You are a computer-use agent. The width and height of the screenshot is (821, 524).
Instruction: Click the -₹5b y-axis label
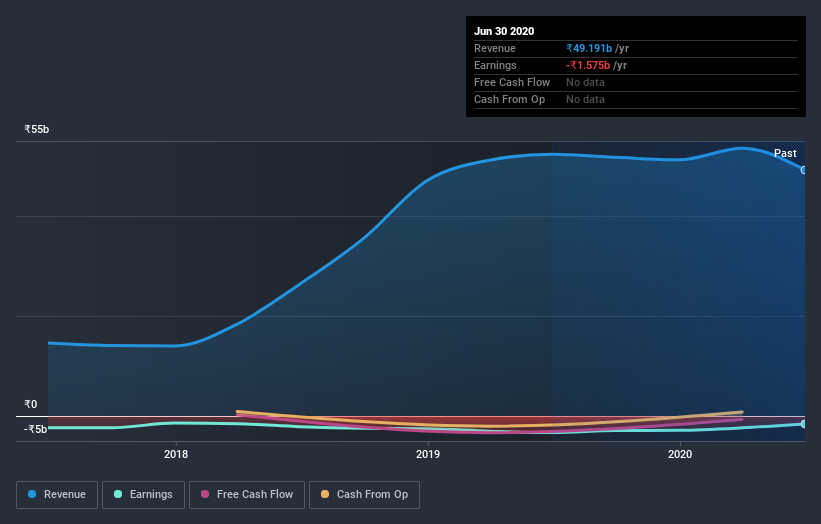[x=35, y=429]
